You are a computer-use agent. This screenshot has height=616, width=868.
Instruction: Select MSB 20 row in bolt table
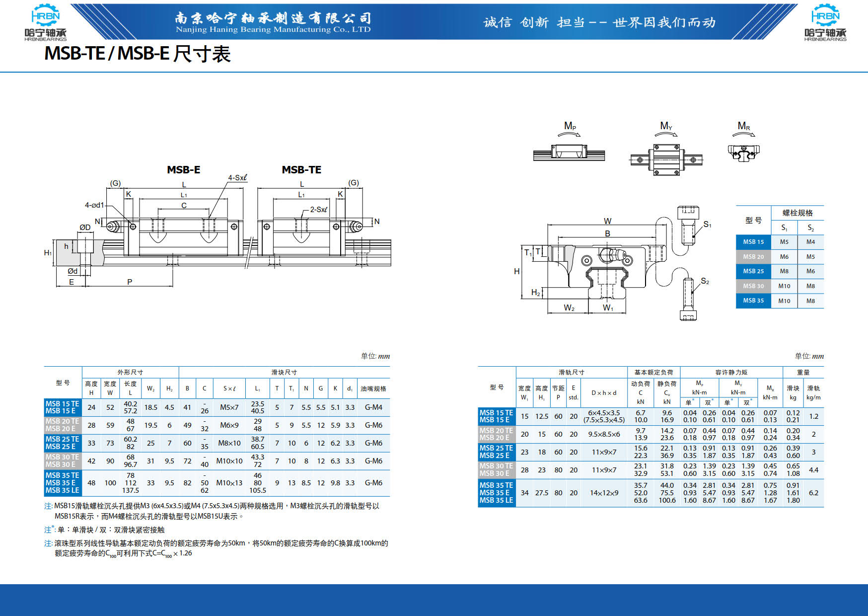tap(780, 257)
